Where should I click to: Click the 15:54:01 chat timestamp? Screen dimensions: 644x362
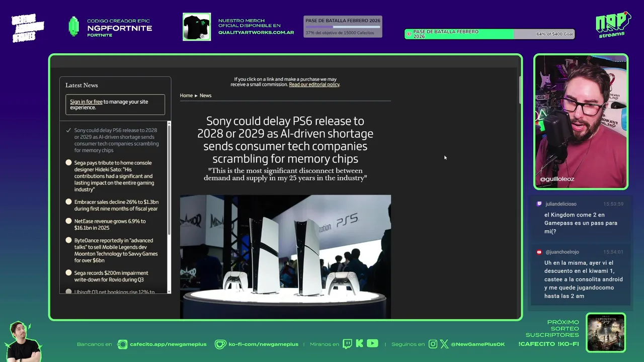613,252
